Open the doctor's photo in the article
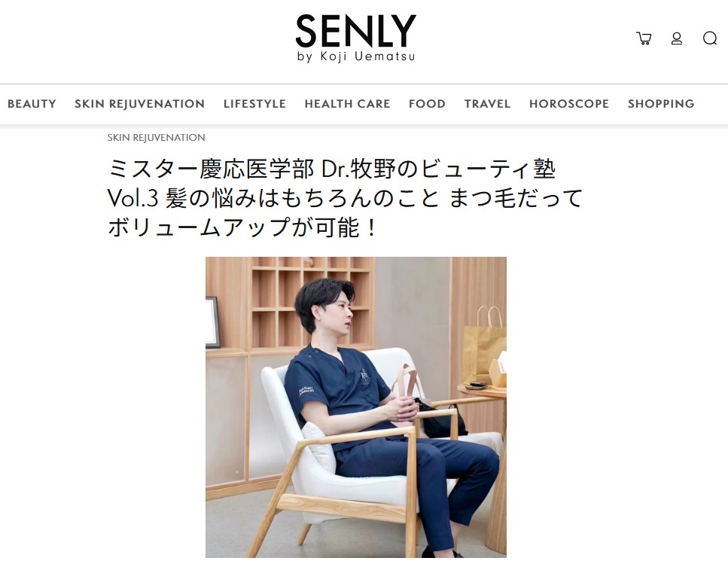The height and width of the screenshot is (564, 728). click(356, 407)
